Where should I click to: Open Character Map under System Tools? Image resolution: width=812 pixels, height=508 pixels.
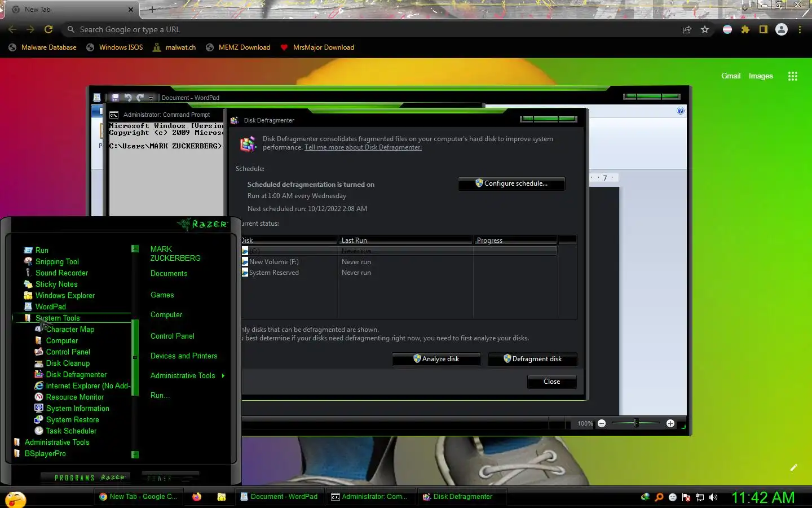pos(69,329)
